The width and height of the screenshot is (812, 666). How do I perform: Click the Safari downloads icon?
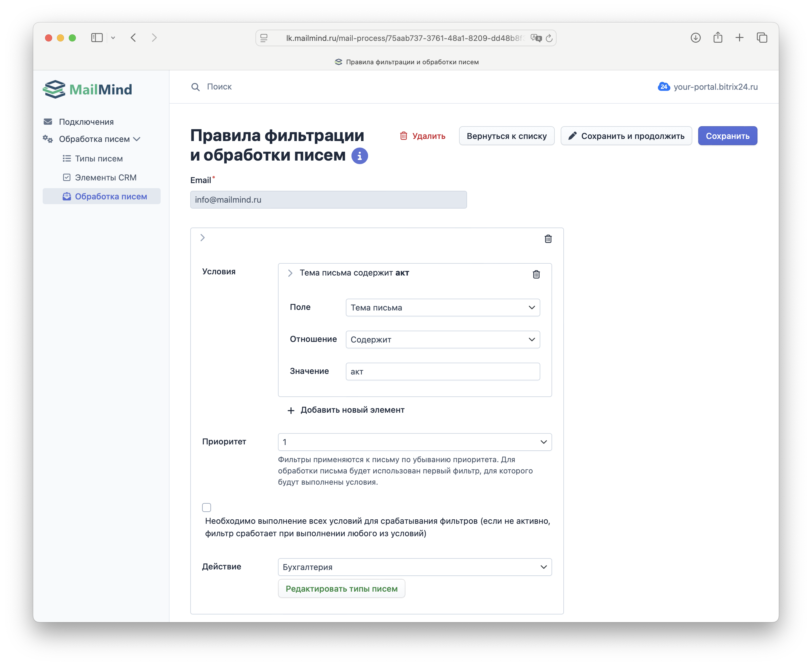point(695,38)
